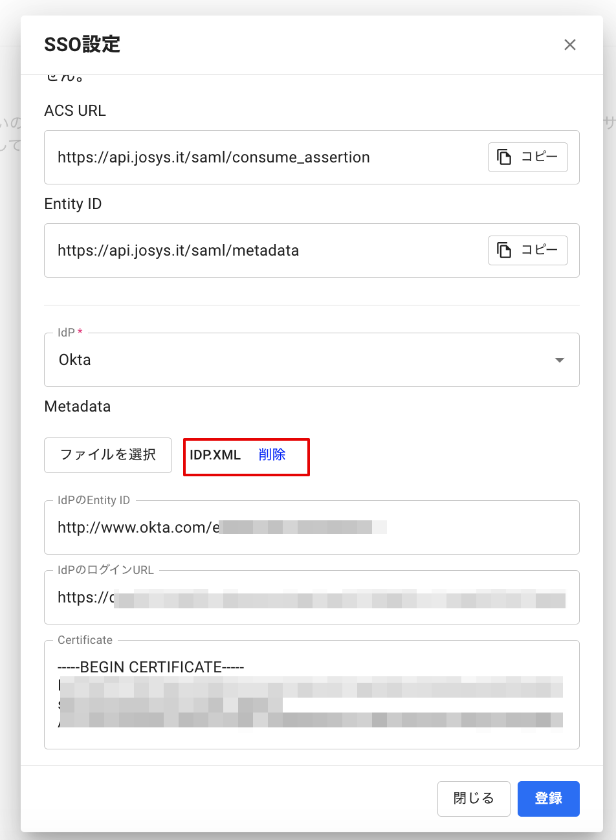Focus the IdPのEntity ID input field
Viewport: 616px width, 840px height.
311,527
